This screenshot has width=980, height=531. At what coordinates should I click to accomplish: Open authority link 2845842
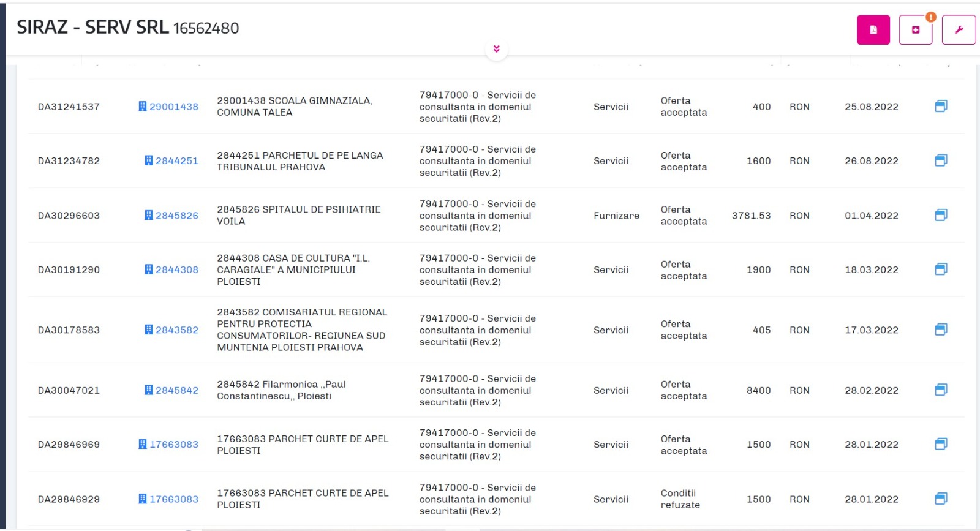point(176,390)
